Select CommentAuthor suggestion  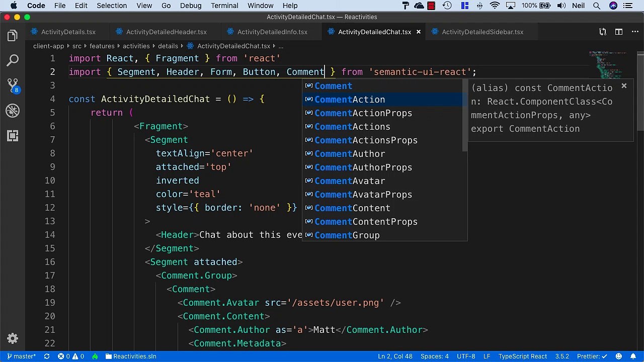tap(382, 154)
